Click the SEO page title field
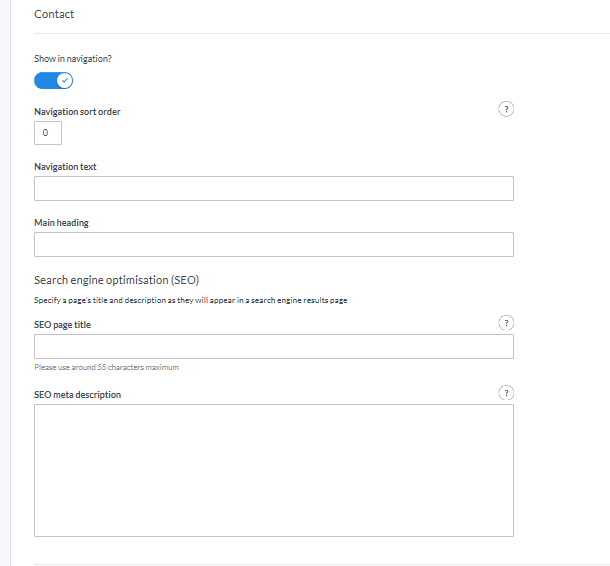Viewport: 610px width, 566px height. pyautogui.click(x=273, y=347)
